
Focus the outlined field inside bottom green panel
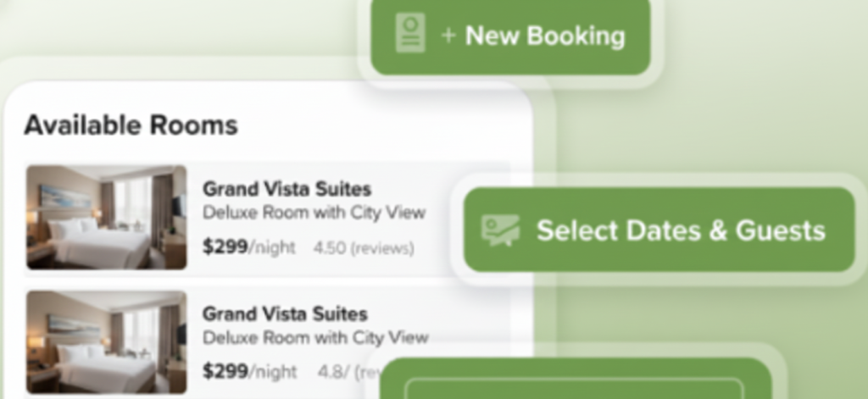575,388
